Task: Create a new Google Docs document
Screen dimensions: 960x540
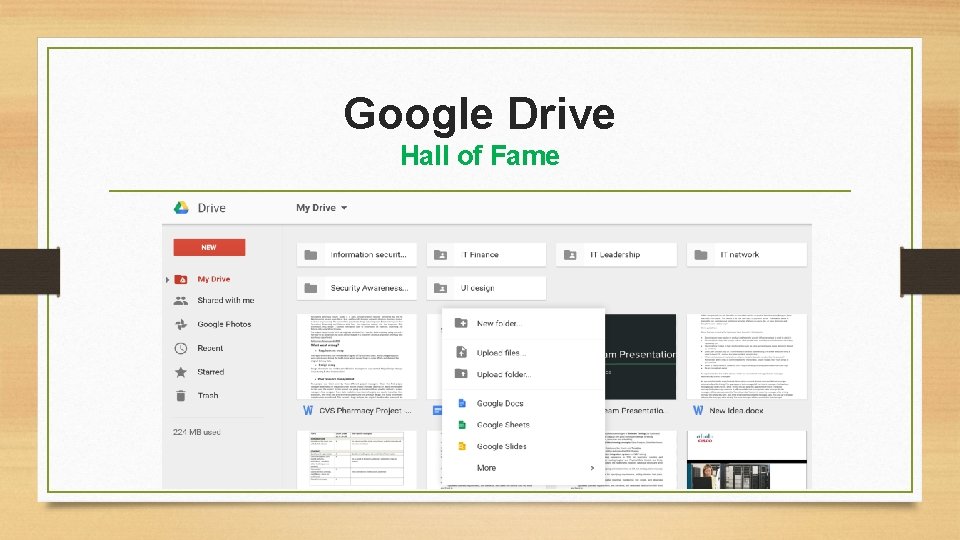Action: click(x=523, y=403)
